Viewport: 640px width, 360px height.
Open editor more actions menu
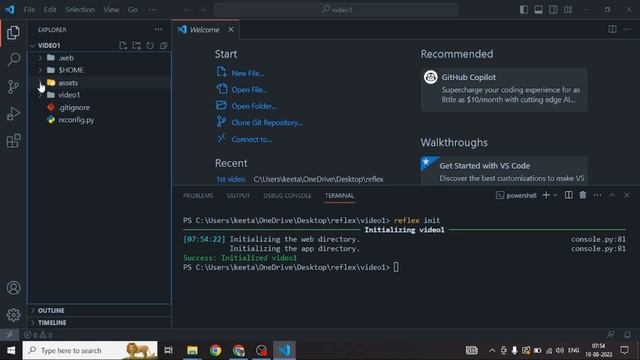[x=627, y=29]
